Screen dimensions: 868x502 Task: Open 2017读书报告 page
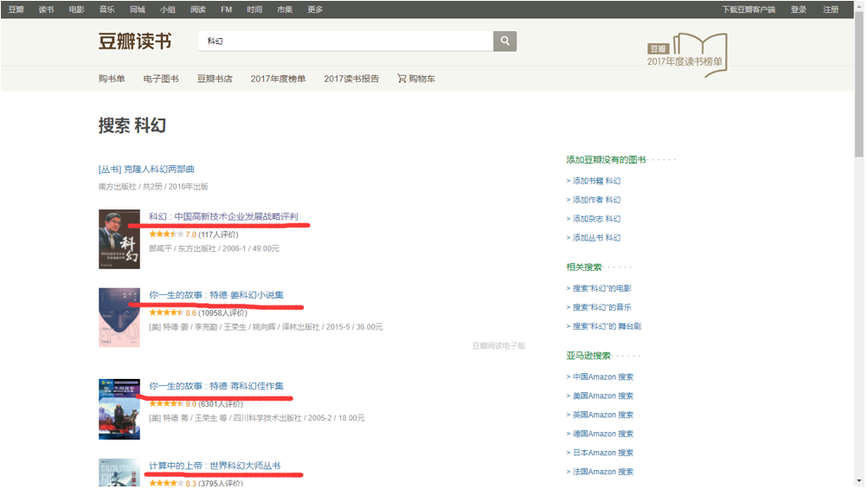tap(351, 79)
